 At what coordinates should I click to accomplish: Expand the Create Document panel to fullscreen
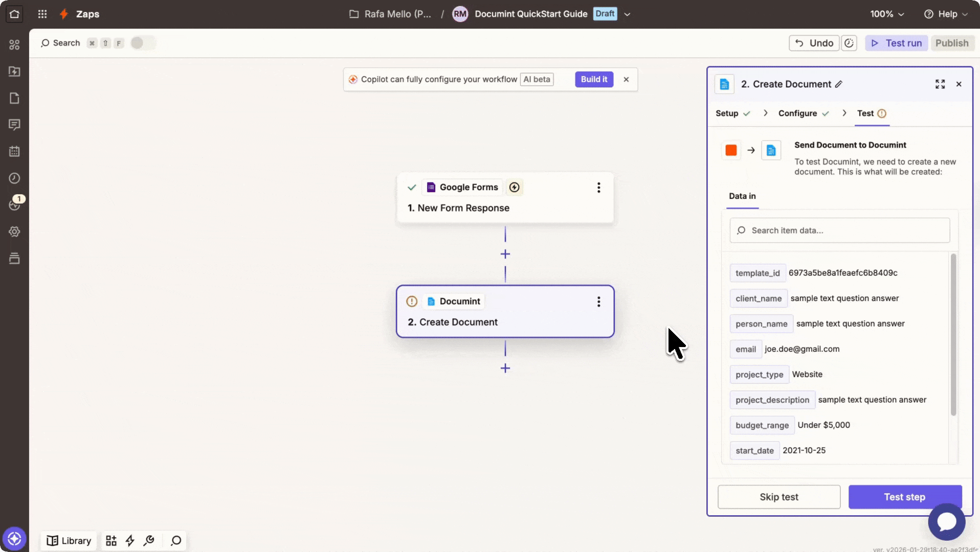click(x=940, y=84)
